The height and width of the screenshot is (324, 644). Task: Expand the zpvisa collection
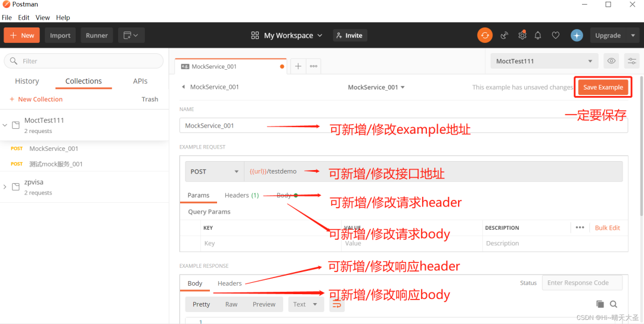(x=5, y=187)
